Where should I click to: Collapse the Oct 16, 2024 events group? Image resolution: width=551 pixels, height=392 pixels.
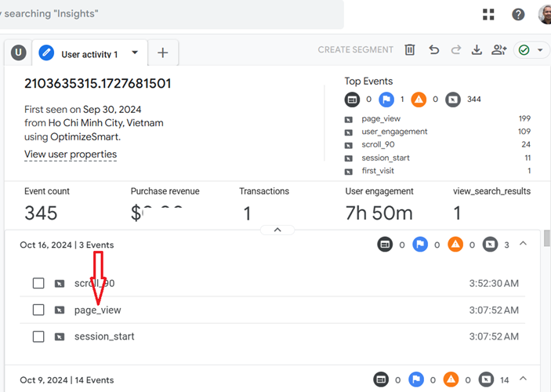coord(524,245)
